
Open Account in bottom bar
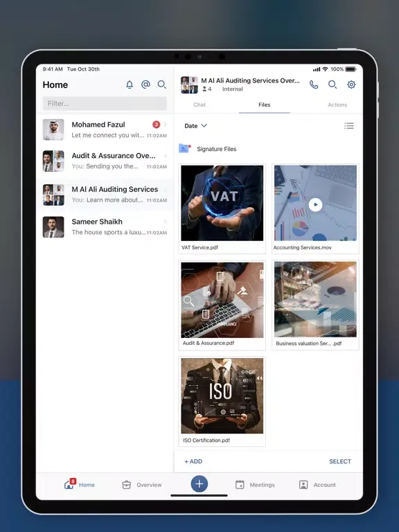click(x=317, y=485)
